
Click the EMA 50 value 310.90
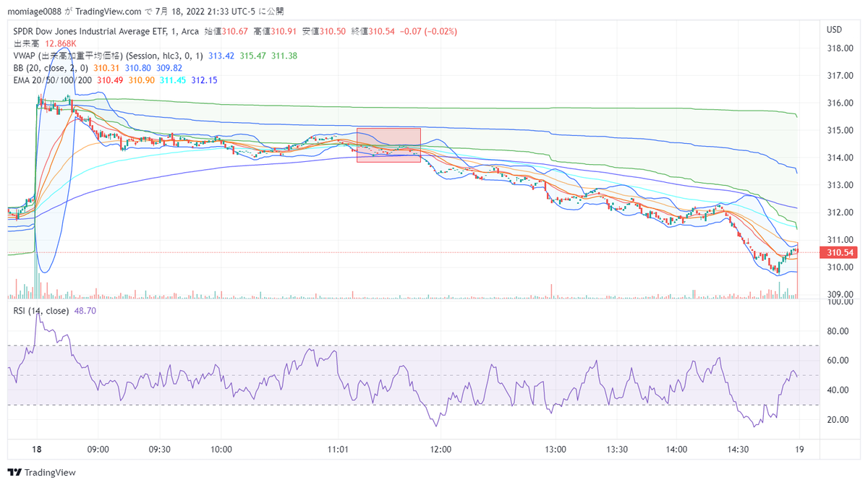click(141, 80)
